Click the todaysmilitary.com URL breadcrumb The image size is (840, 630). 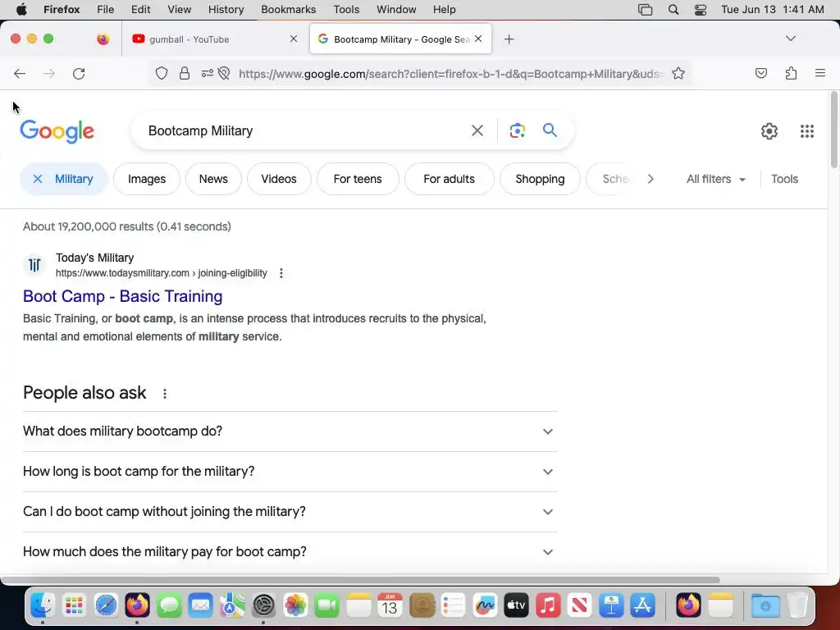click(x=162, y=273)
